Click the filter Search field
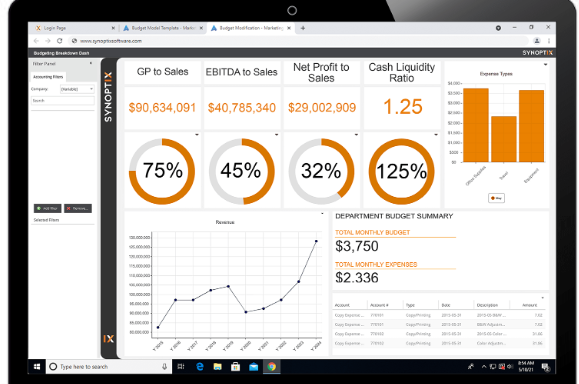The width and height of the screenshot is (579, 384). (63, 100)
